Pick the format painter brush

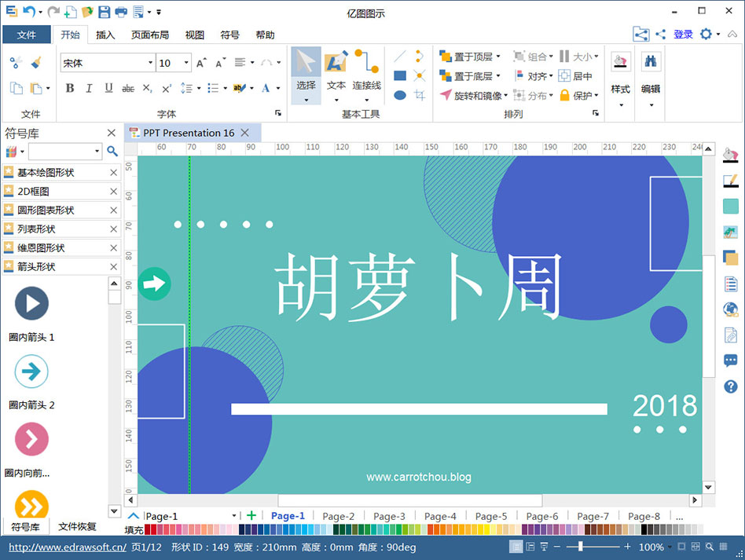pos(36,63)
